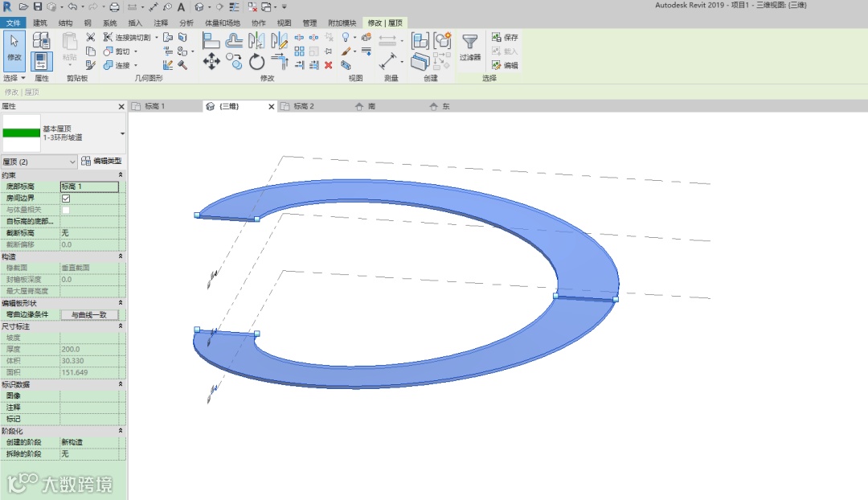Open the 连接端切割 dropdown arrow
This screenshot has width=868, height=500.
(x=156, y=38)
